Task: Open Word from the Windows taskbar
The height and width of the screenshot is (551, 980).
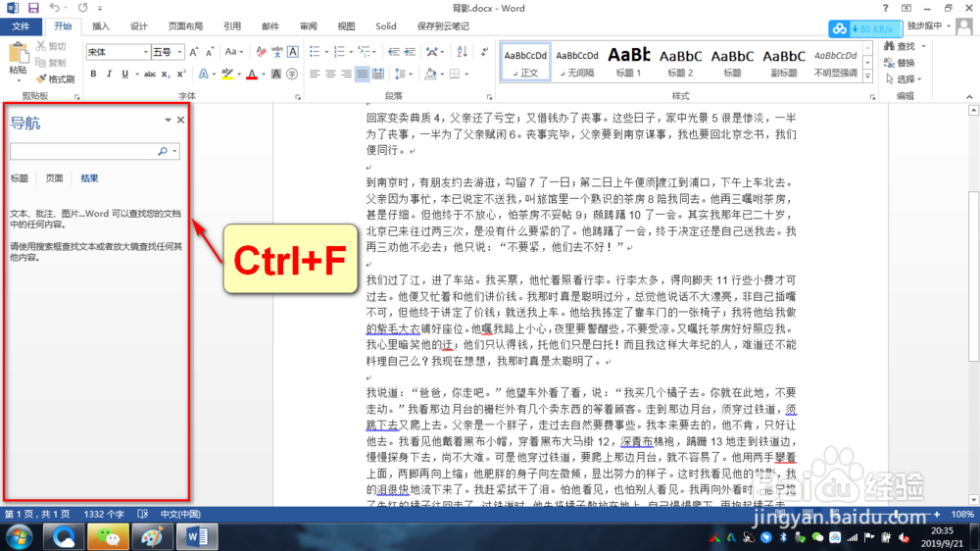Action: click(x=197, y=536)
